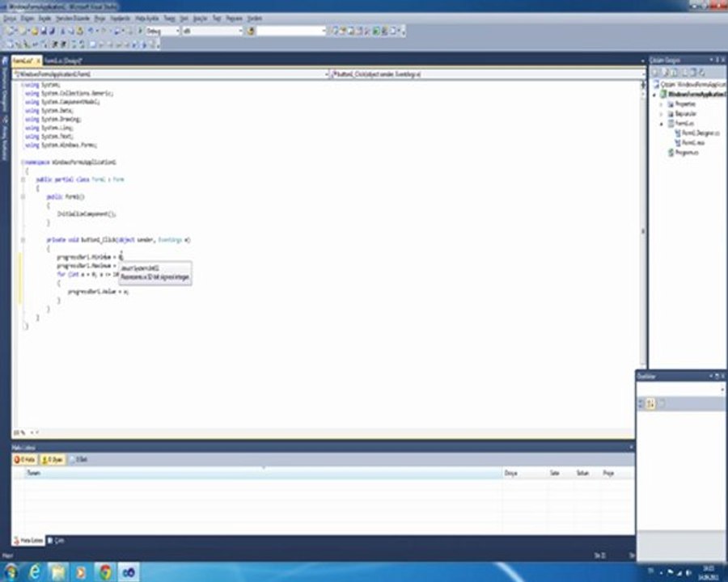Click the Dosya column header in error list
728x582 pixels.
[x=525, y=473]
